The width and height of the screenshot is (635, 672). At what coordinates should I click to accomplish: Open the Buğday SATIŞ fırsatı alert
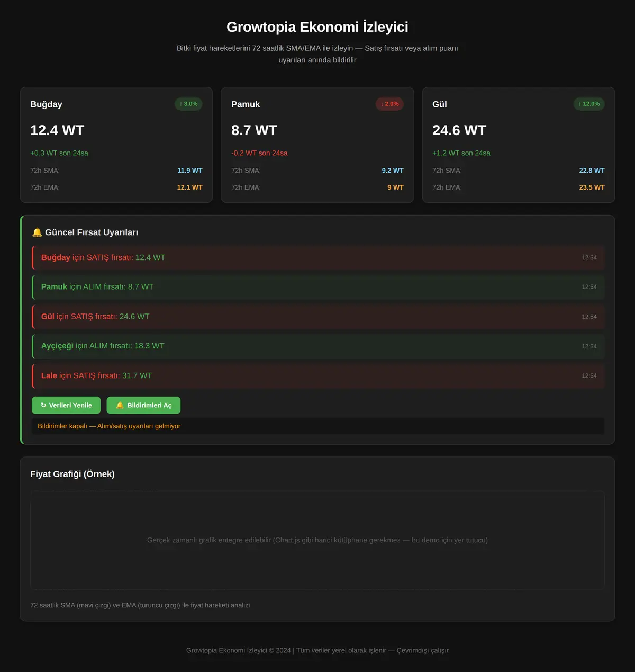pos(318,257)
